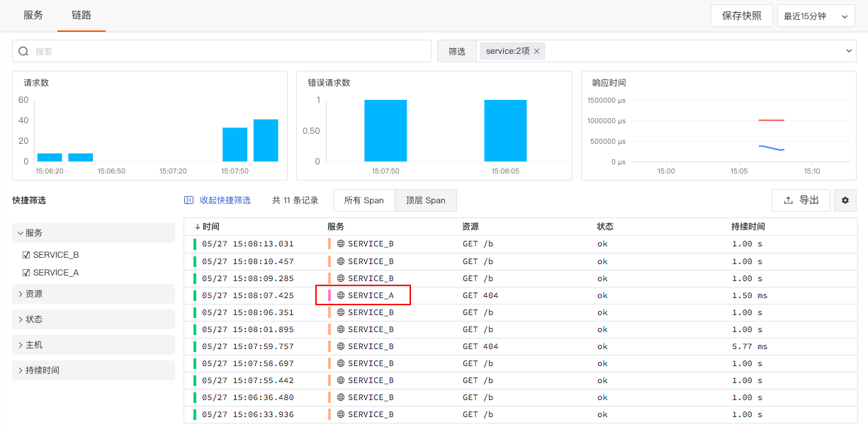Click the 15:08:05 bar in 错误请求数 chart
Image resolution: width=868 pixels, height=432 pixels.
tap(505, 130)
